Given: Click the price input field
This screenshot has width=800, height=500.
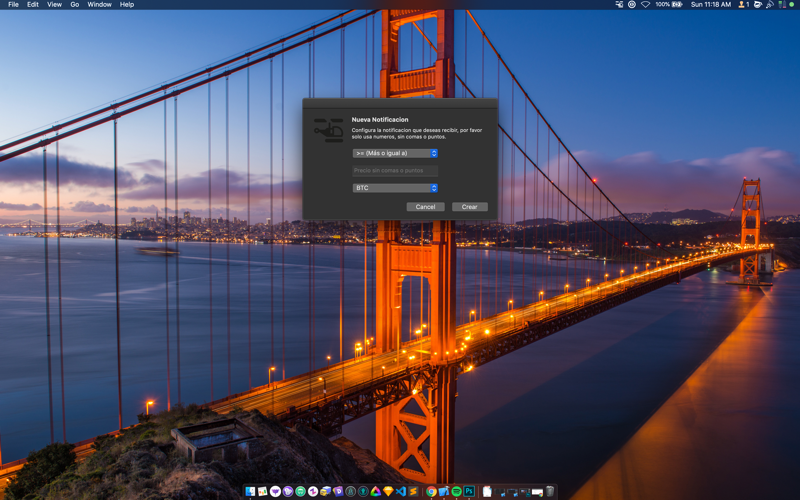Looking at the screenshot, I should [x=395, y=171].
